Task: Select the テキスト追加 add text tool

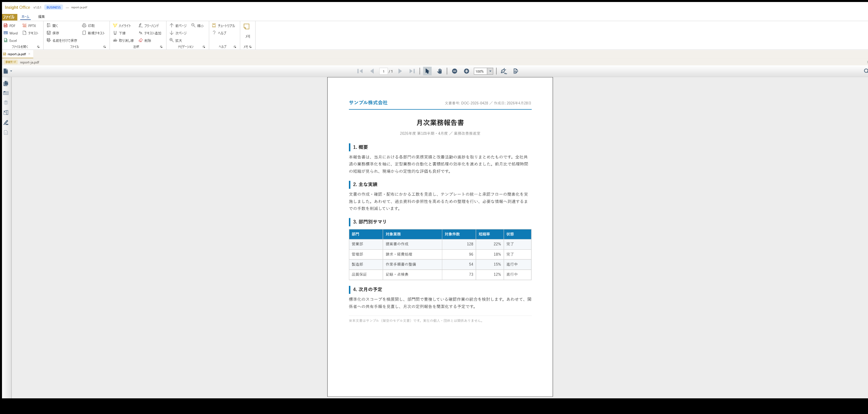Action: (150, 33)
